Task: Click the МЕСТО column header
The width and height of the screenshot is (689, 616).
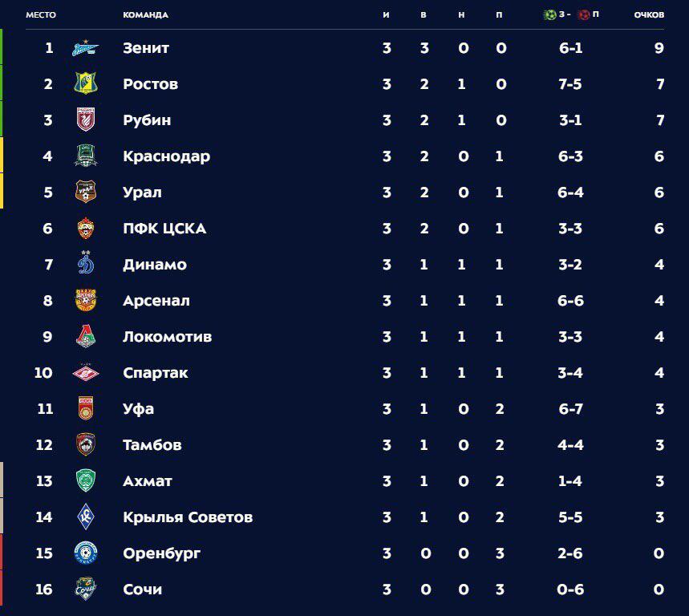Action: pyautogui.click(x=41, y=14)
